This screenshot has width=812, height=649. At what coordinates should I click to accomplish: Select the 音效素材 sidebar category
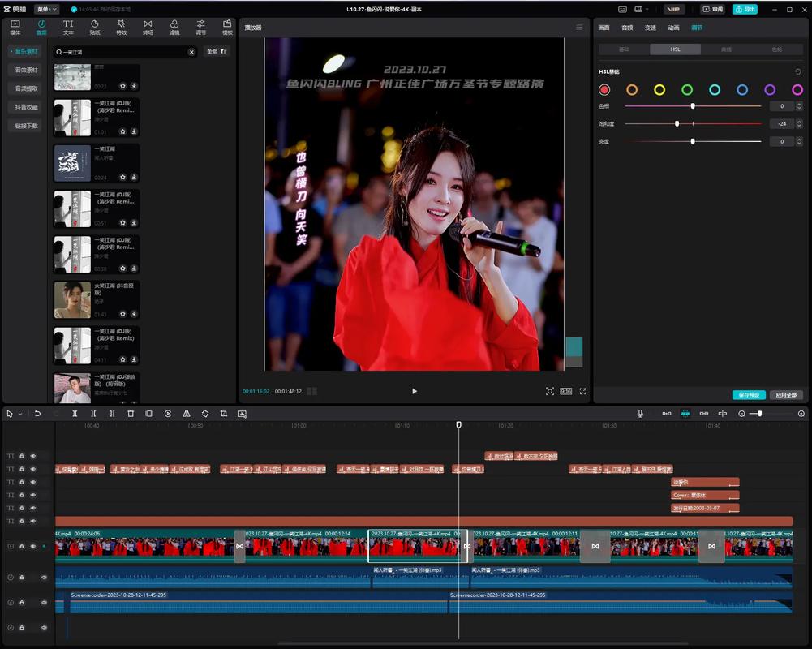click(x=26, y=70)
